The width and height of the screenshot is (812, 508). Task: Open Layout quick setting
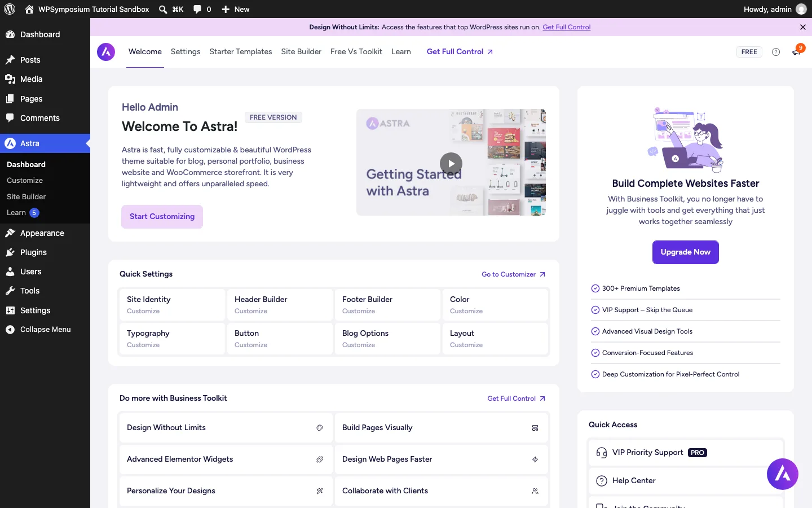tap(495, 339)
